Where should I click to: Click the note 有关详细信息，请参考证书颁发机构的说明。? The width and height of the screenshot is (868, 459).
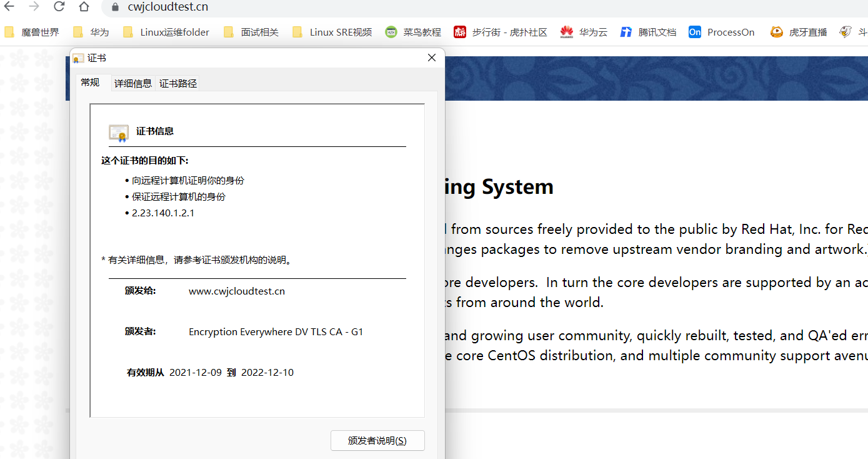point(197,260)
